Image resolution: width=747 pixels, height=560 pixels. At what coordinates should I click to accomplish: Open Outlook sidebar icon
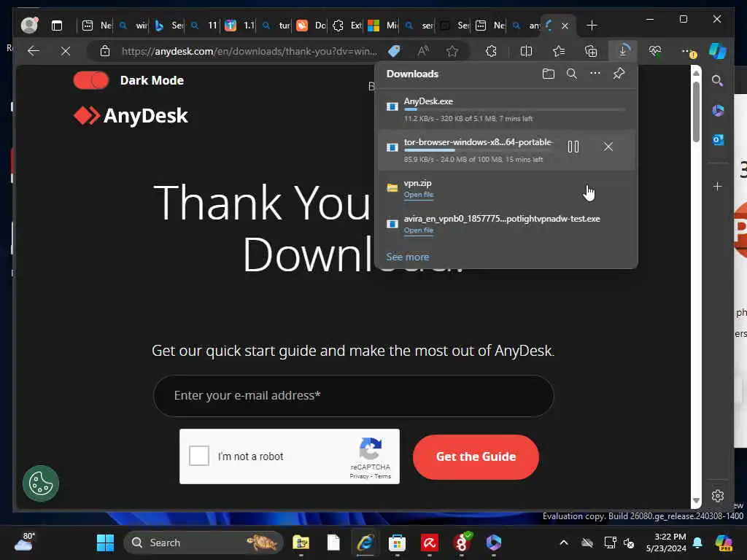pos(718,139)
